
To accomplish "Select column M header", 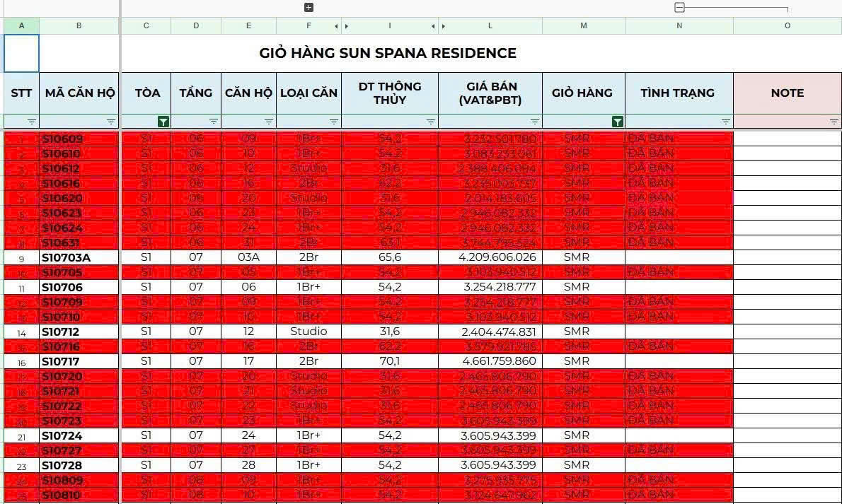I will click(583, 26).
